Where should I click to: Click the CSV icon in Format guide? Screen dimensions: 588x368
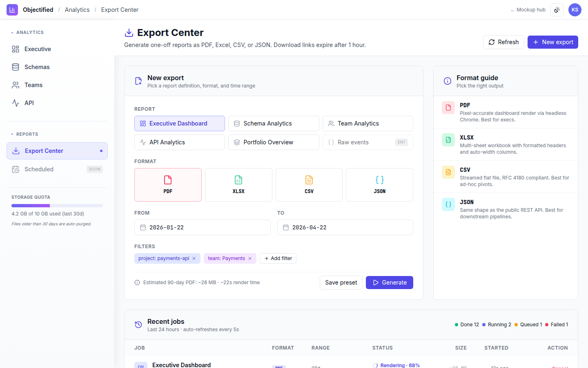[448, 172]
